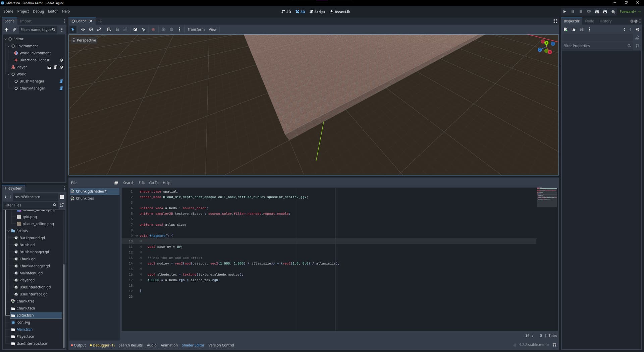Pause the running scene
This screenshot has height=352, width=644.
click(x=573, y=12)
